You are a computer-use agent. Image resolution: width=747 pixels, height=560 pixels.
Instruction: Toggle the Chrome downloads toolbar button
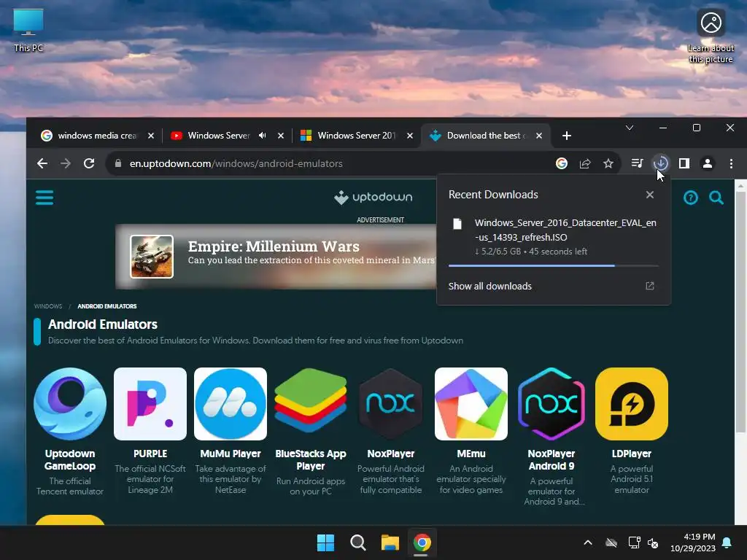click(661, 163)
